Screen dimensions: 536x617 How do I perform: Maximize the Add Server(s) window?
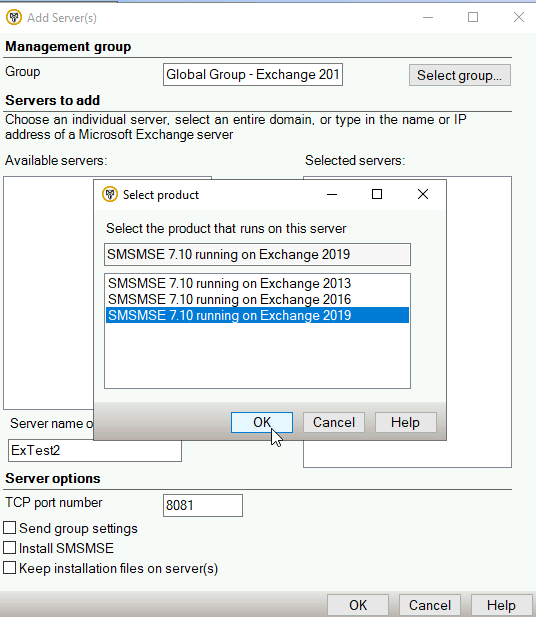[x=473, y=17]
